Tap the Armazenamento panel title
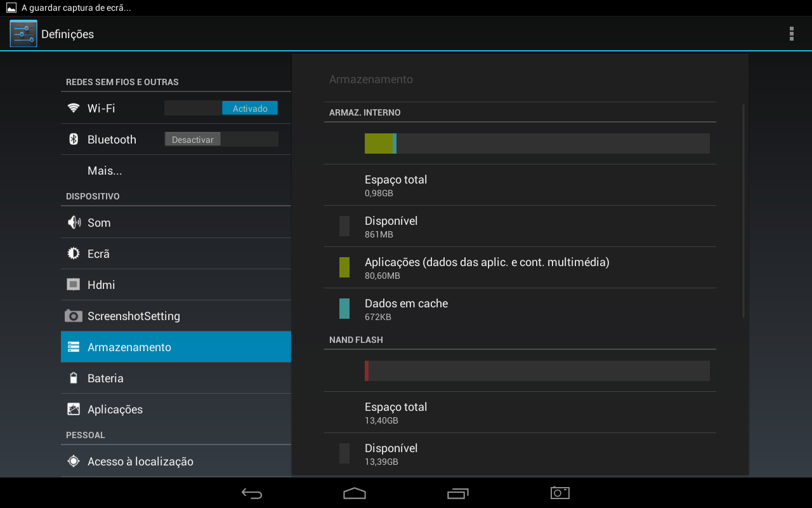 coord(371,79)
